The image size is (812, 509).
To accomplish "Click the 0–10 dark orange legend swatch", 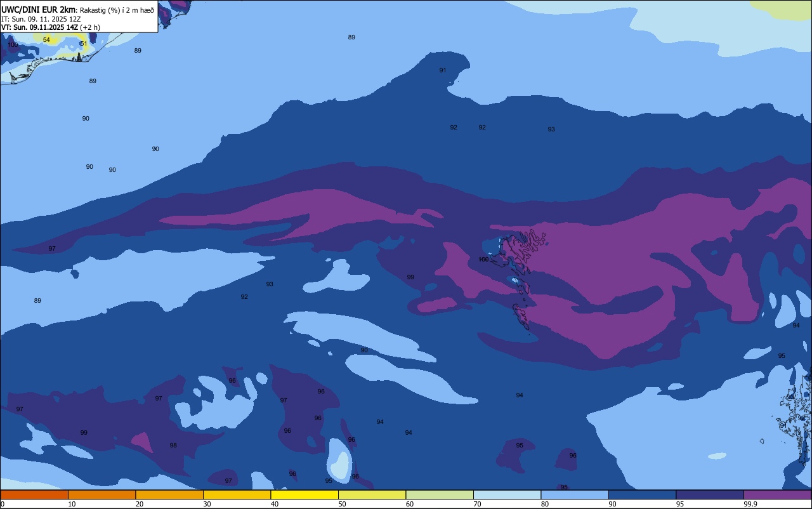I will tap(34, 494).
